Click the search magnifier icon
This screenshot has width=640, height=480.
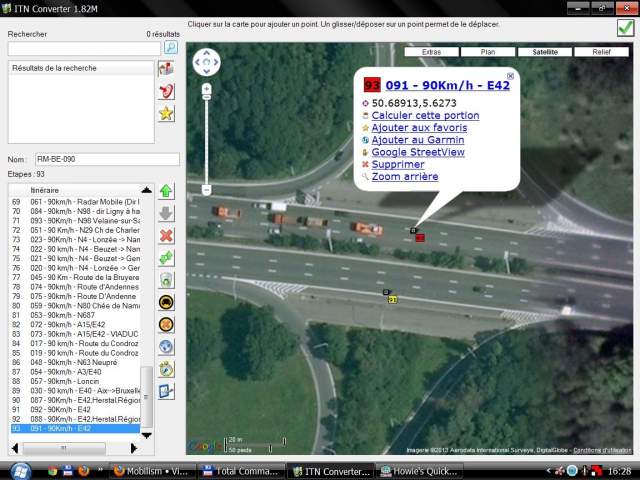point(171,47)
